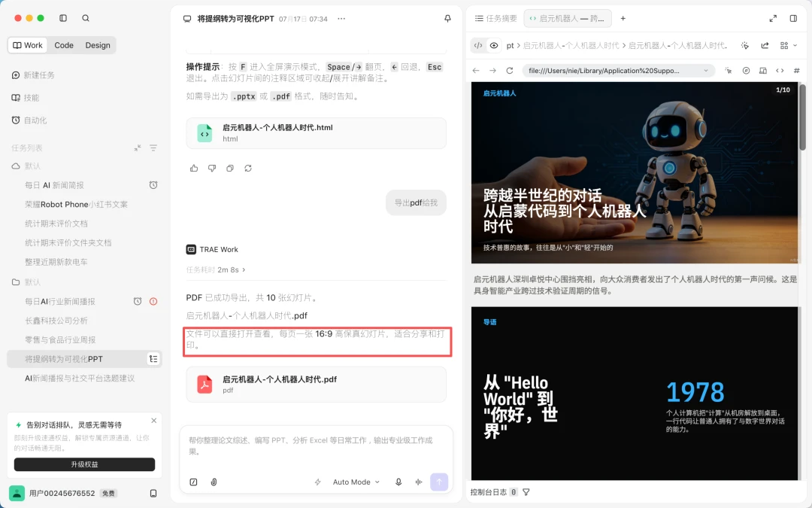Viewport: 812px width, 508px height.
Task: Click the hash icon in the browser toolbar
Action: (796, 71)
